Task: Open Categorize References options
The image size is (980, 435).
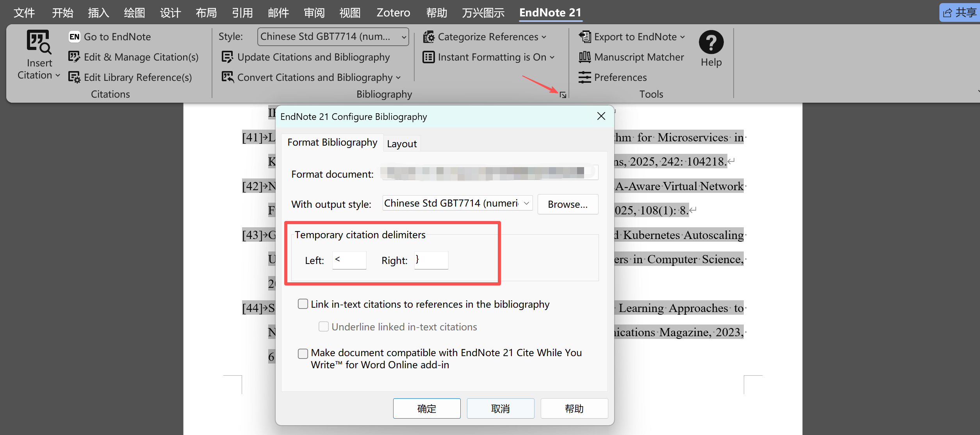Action: coord(485,37)
